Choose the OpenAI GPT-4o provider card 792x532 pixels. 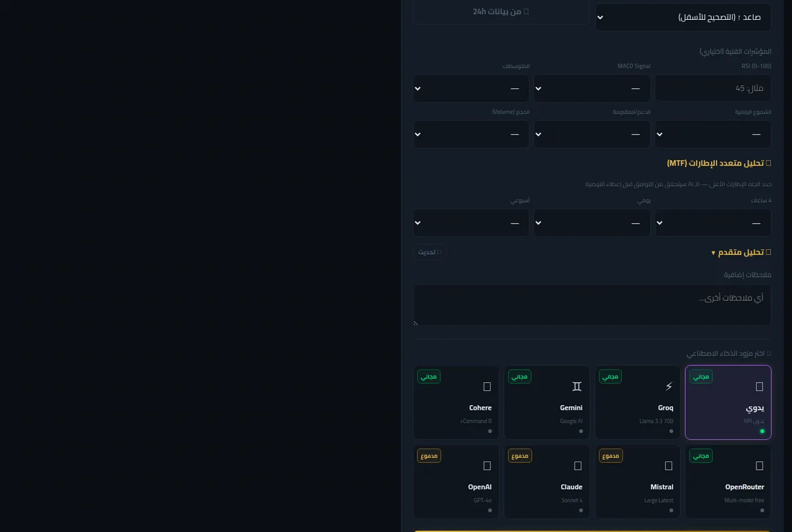click(x=456, y=481)
